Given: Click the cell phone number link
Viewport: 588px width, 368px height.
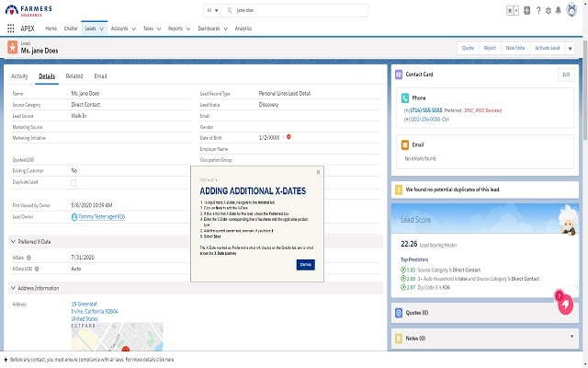Looking at the screenshot, I should coord(425,120).
